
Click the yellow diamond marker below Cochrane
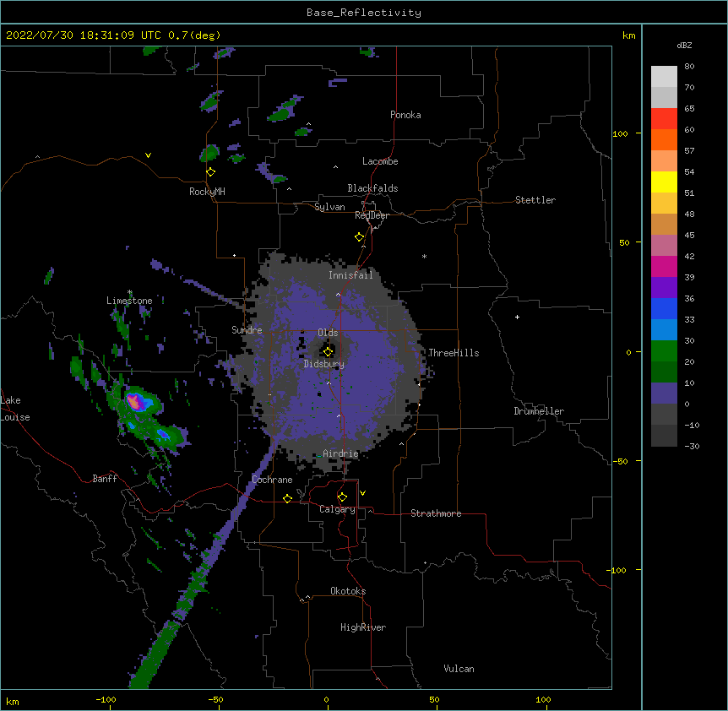tap(287, 498)
